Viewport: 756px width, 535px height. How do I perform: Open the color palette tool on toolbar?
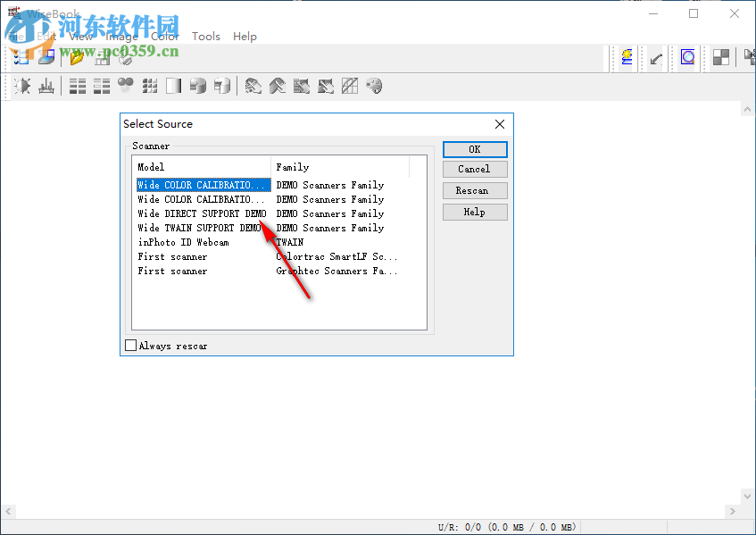click(372, 86)
